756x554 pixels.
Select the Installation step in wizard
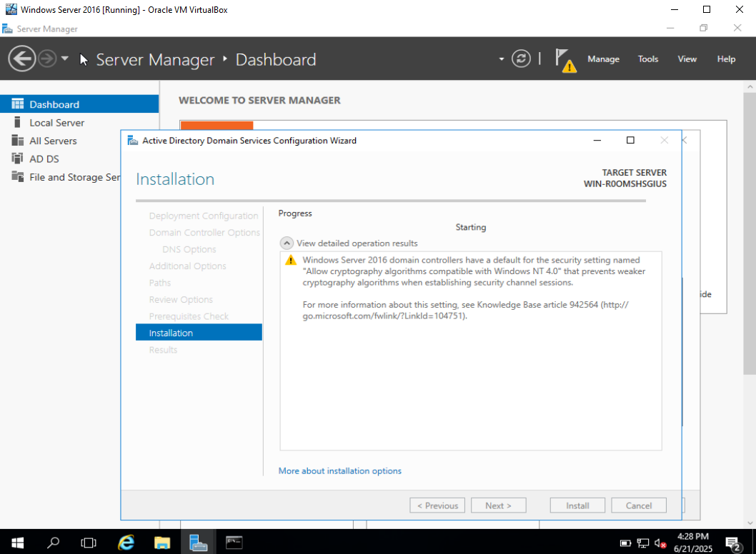point(199,333)
